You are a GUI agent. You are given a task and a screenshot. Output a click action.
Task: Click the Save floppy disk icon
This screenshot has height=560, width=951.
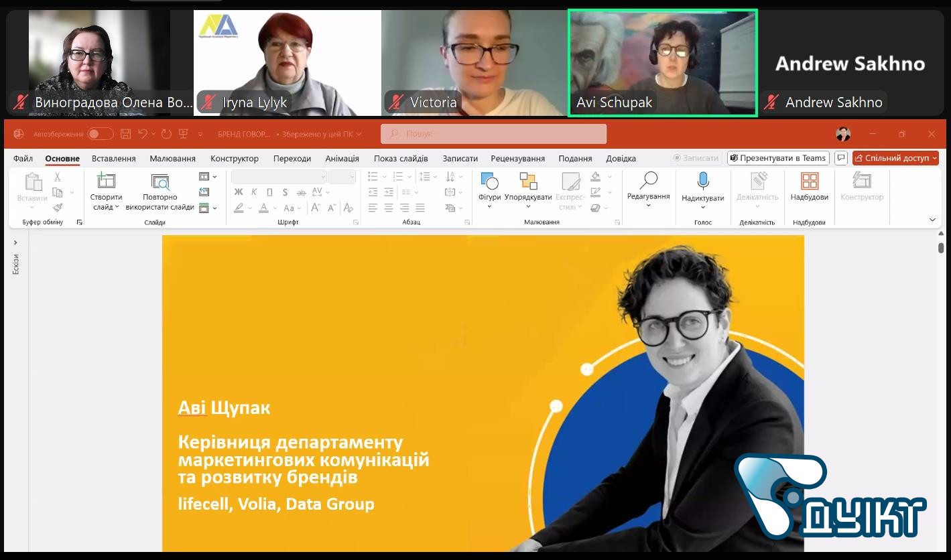pyautogui.click(x=125, y=134)
